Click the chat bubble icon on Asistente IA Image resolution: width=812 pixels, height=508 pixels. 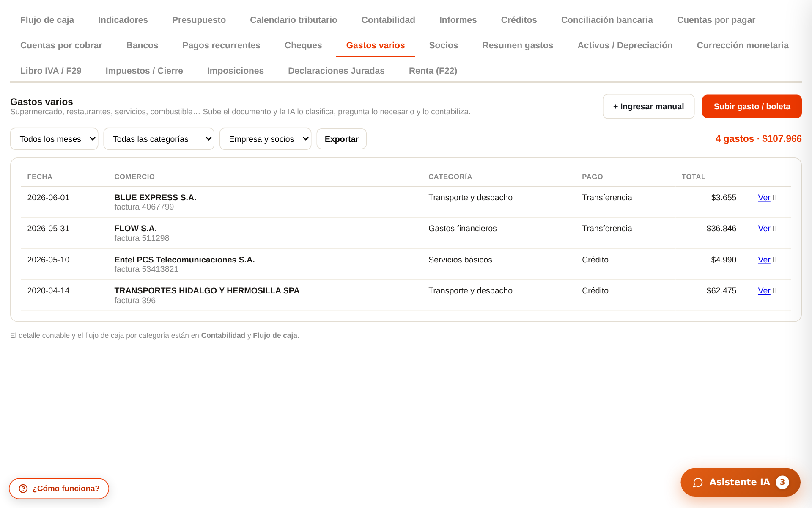(698, 483)
